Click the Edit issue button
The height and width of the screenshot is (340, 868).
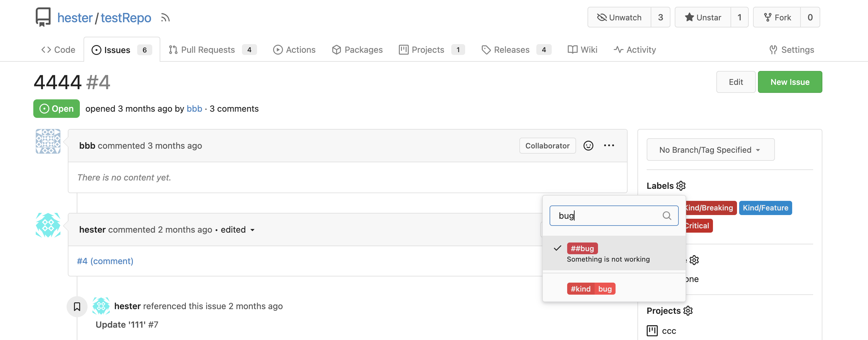tap(736, 81)
